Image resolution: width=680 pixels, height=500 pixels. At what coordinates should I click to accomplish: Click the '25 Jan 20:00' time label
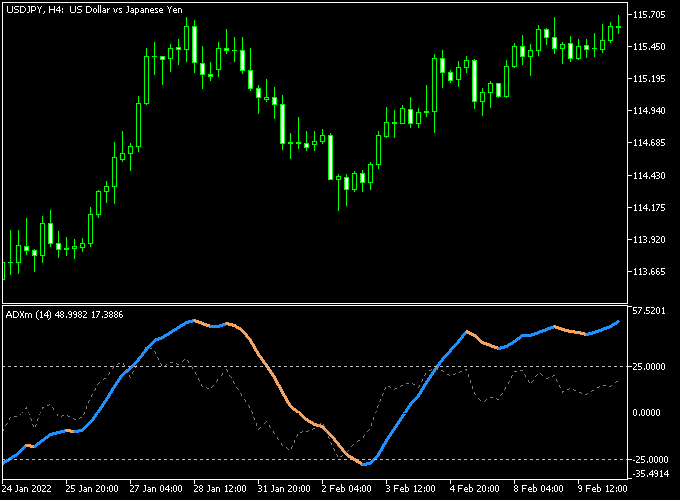[92, 489]
